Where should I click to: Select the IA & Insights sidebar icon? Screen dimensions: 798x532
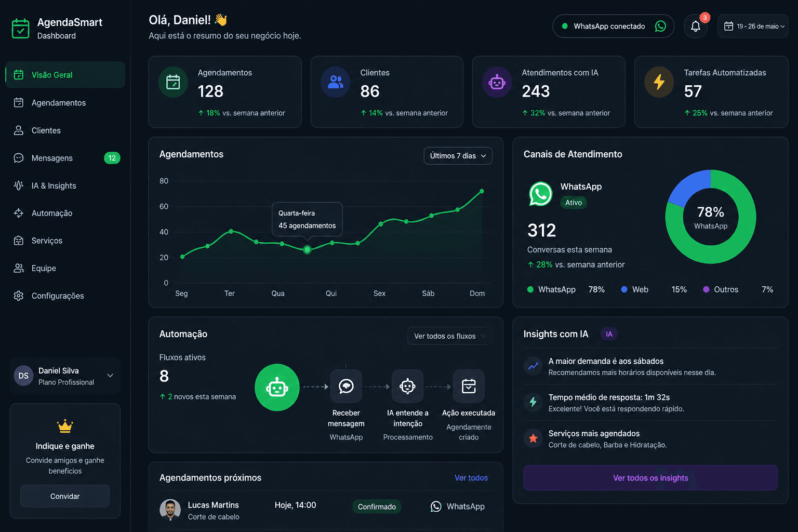click(19, 185)
